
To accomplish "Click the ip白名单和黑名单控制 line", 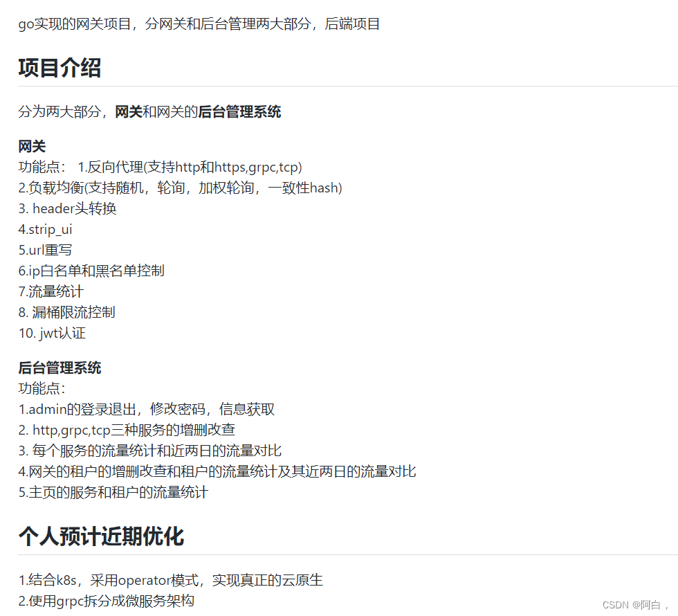I will tap(90, 271).
